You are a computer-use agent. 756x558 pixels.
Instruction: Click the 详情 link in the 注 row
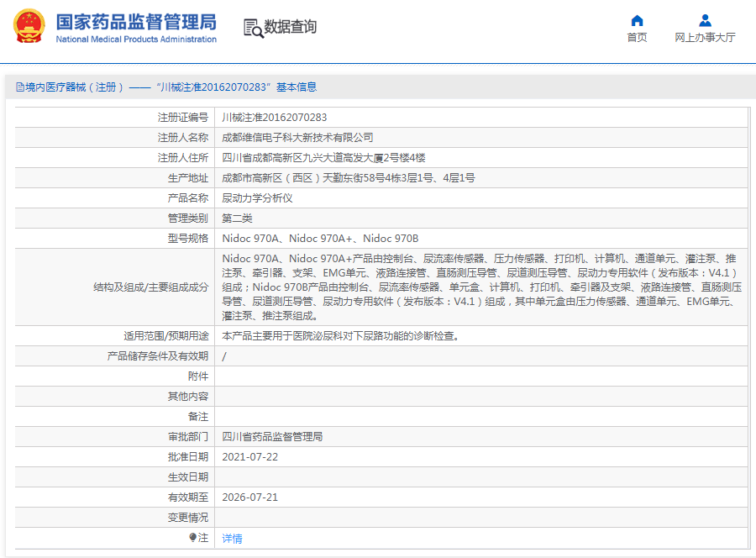point(232,538)
